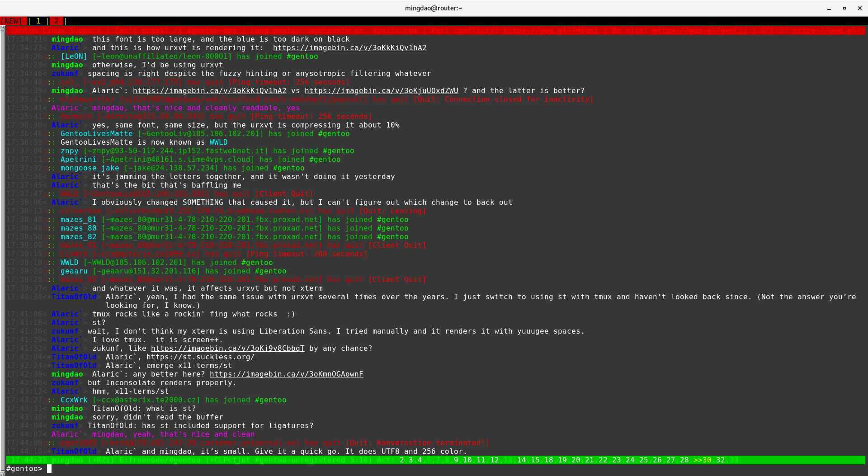The image size is (868, 476).
Task: Click activity window 32 in status bar
Action: pyautogui.click(x=721, y=460)
